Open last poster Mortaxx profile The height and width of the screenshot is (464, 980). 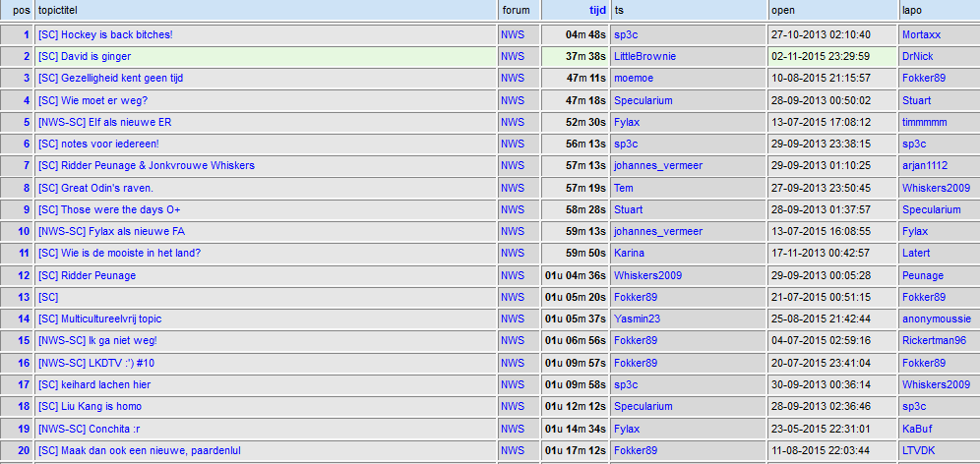click(x=921, y=35)
